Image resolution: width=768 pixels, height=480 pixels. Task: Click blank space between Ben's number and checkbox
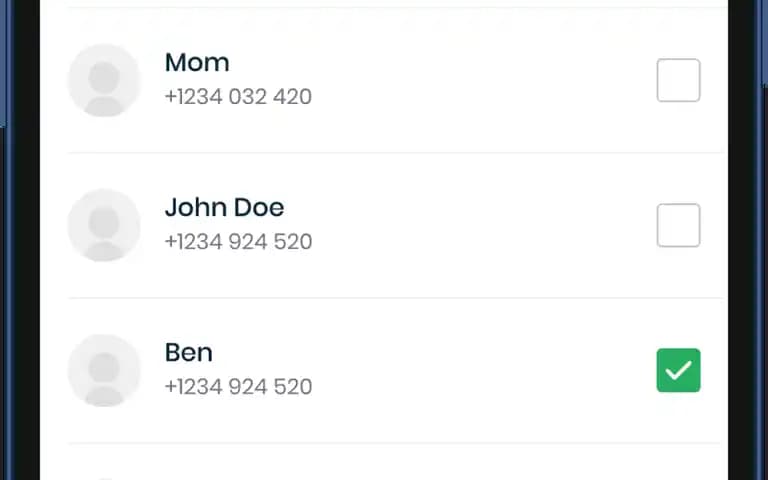coord(484,386)
